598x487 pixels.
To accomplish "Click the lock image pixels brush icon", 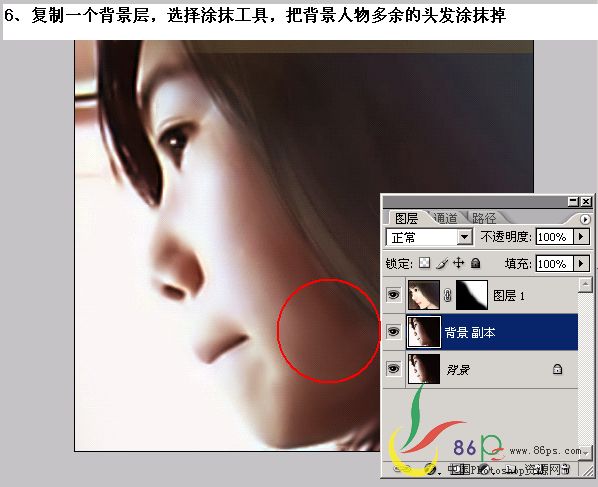I will pyautogui.click(x=442, y=263).
